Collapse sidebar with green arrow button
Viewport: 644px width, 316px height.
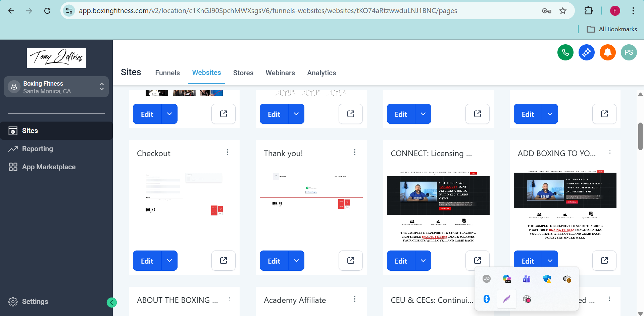click(112, 303)
